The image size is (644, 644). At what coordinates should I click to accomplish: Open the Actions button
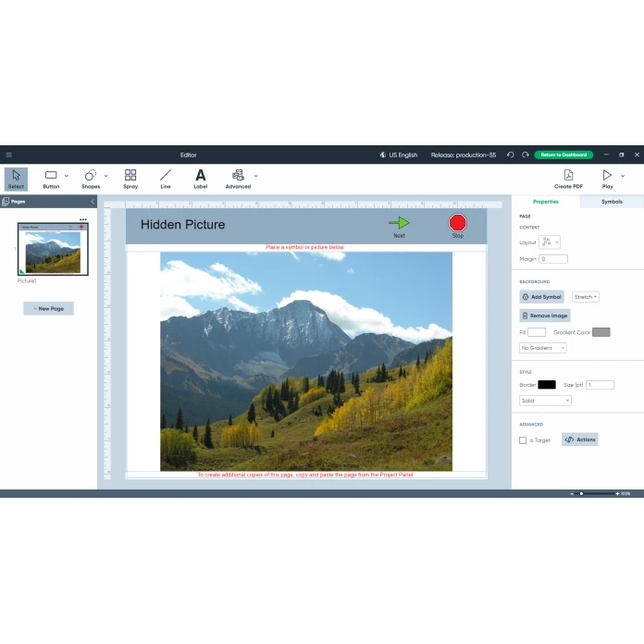click(x=580, y=440)
